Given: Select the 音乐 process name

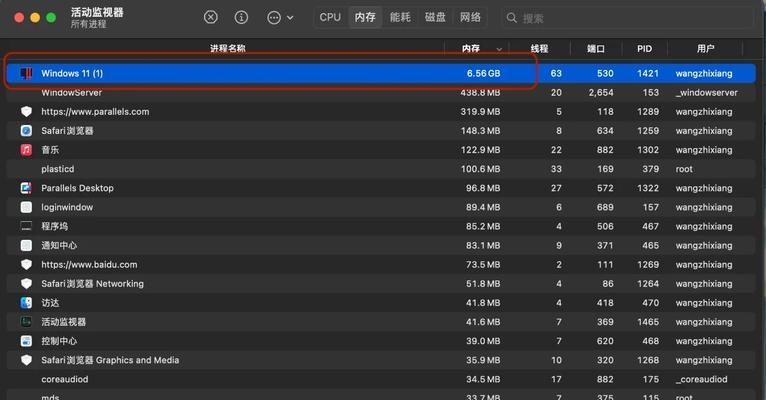Looking at the screenshot, I should click(50, 149).
